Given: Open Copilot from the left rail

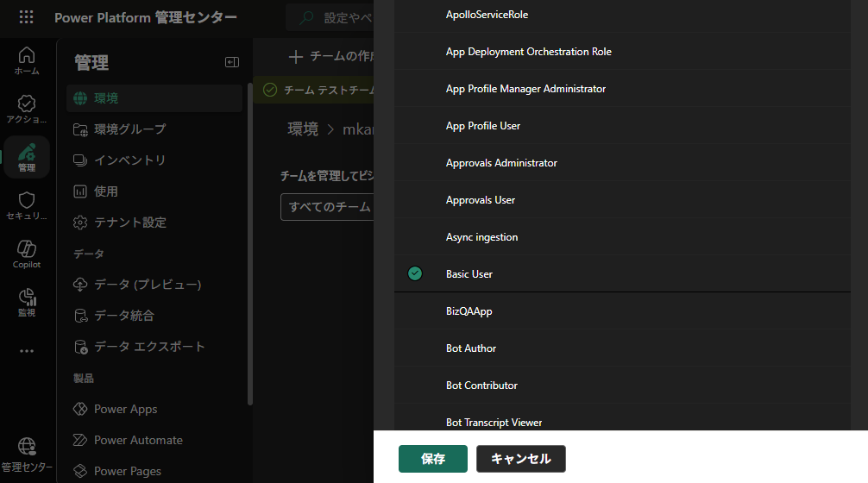Looking at the screenshot, I should tap(27, 254).
